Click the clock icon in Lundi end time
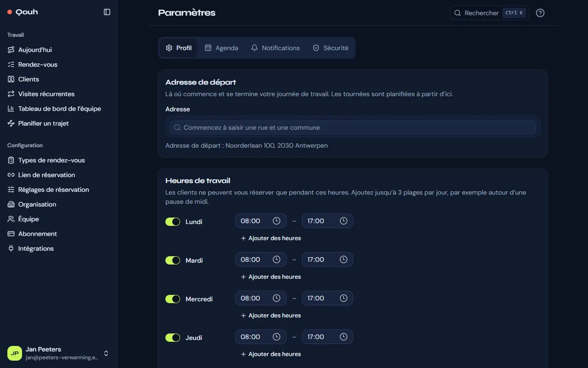Image resolution: width=588 pixels, height=368 pixels. coord(344,221)
